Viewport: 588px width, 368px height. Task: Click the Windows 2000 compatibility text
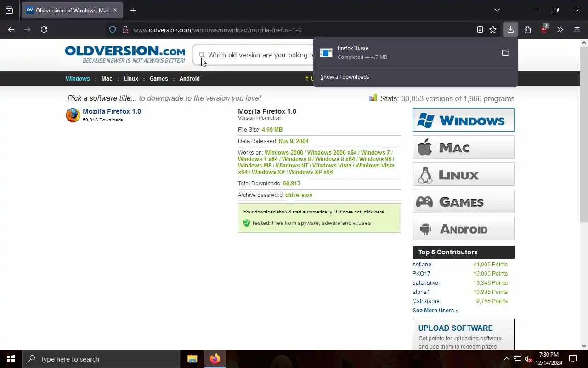pos(284,153)
